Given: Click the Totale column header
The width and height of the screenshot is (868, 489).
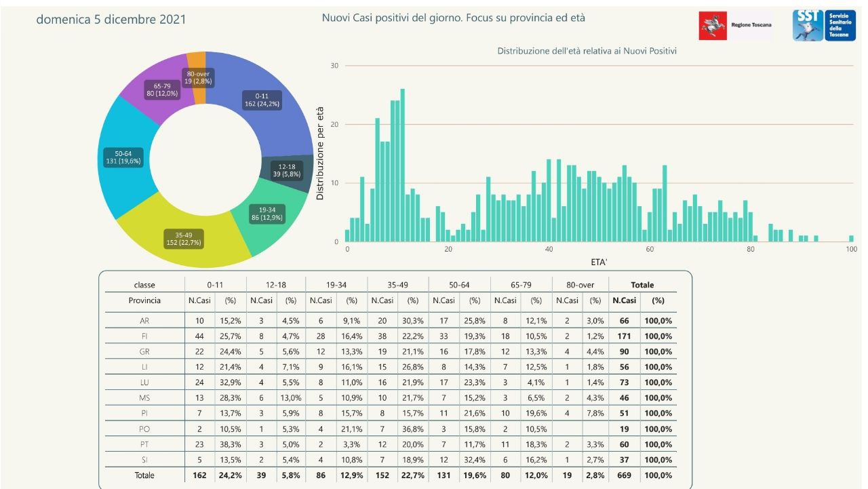Looking at the screenshot, I should (x=642, y=285).
